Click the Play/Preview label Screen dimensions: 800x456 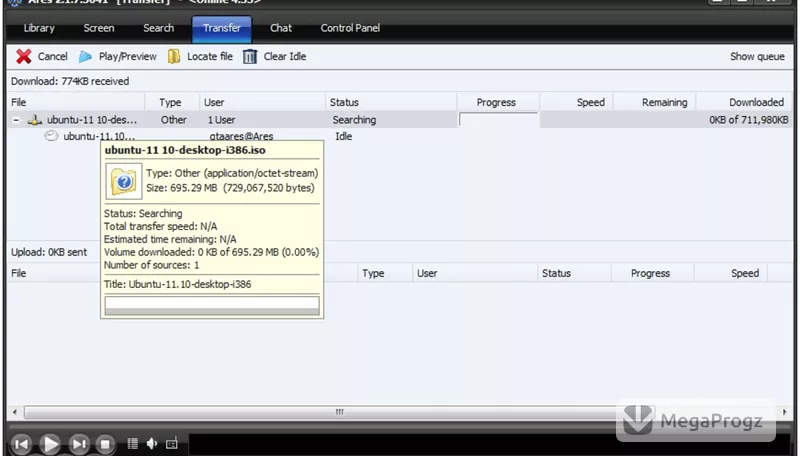128,57
